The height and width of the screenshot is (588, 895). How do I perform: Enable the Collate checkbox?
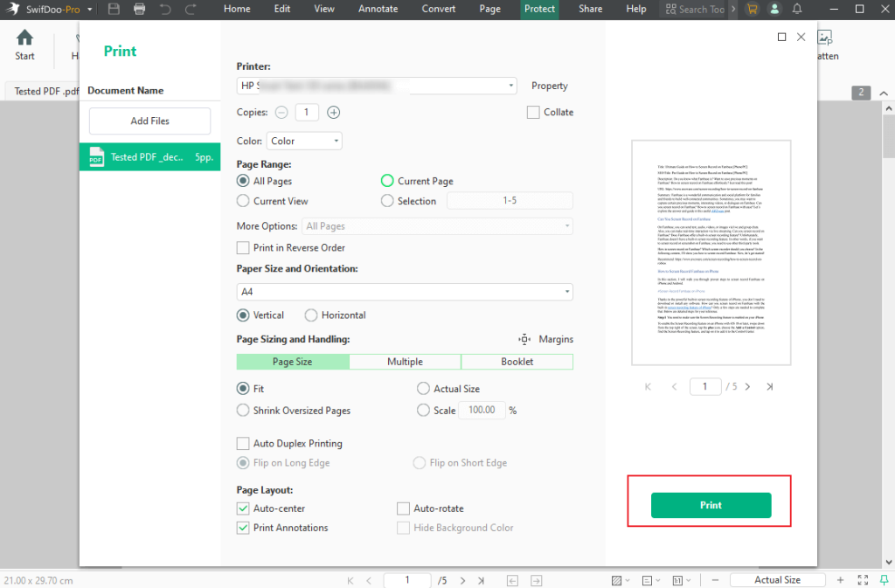[x=533, y=112]
